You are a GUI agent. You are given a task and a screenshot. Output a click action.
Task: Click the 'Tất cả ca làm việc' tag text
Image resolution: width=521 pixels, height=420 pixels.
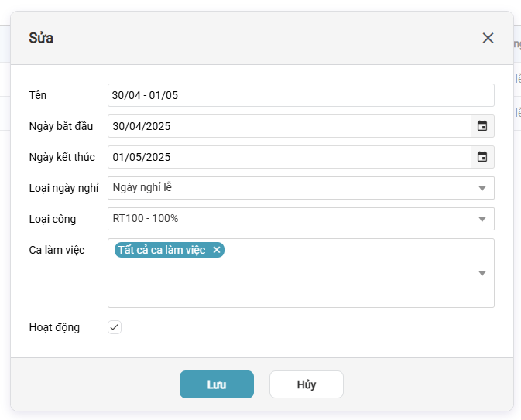click(162, 250)
